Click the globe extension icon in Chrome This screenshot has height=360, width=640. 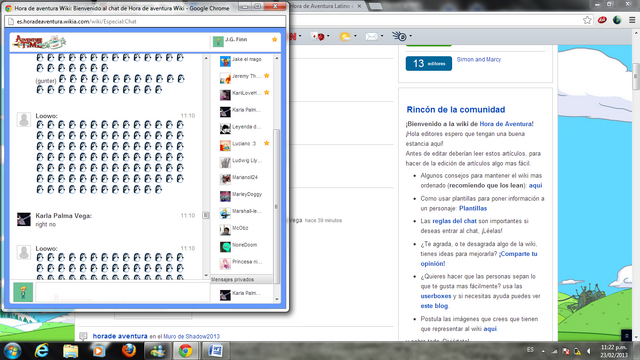point(617,20)
